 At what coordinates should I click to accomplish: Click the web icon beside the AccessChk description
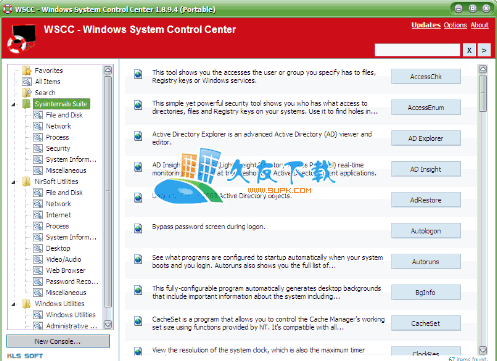(x=138, y=74)
